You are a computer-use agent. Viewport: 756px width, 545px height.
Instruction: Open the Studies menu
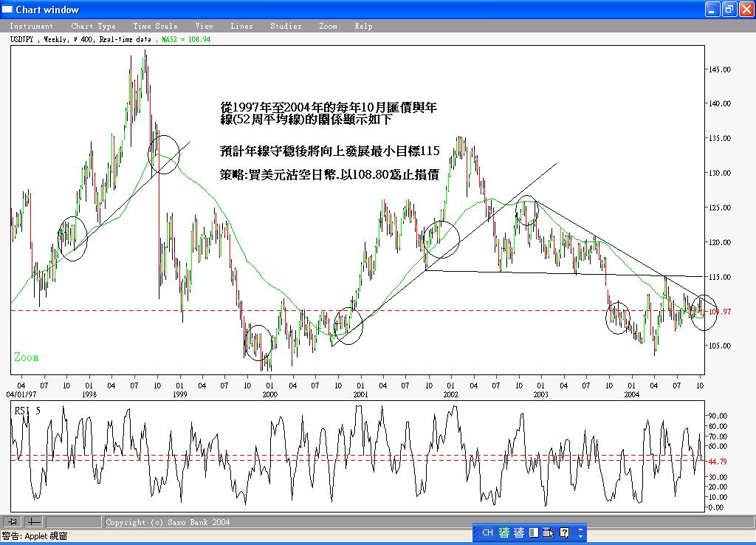(286, 26)
